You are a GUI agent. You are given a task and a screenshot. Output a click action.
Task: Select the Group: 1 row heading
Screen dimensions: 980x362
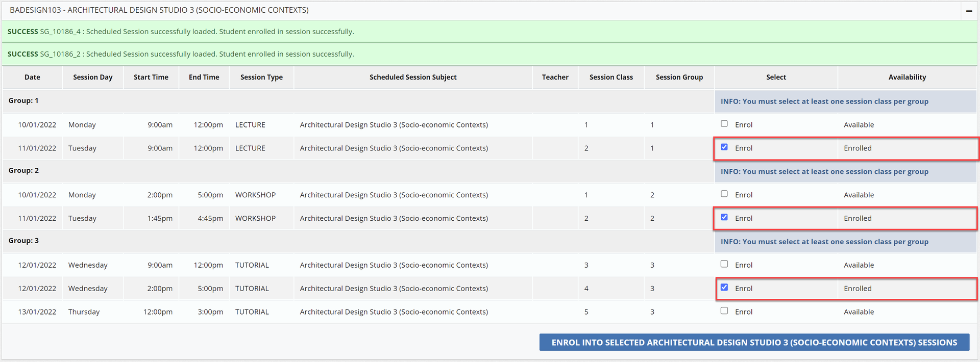click(23, 101)
